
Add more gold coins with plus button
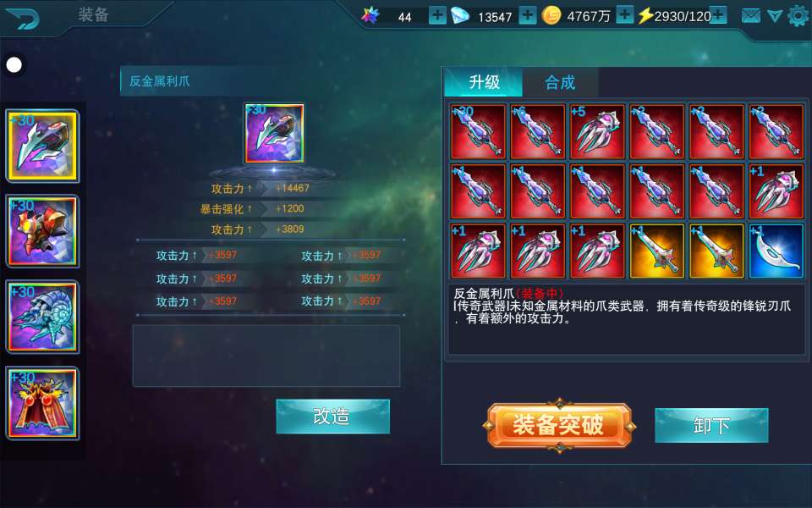tap(624, 15)
